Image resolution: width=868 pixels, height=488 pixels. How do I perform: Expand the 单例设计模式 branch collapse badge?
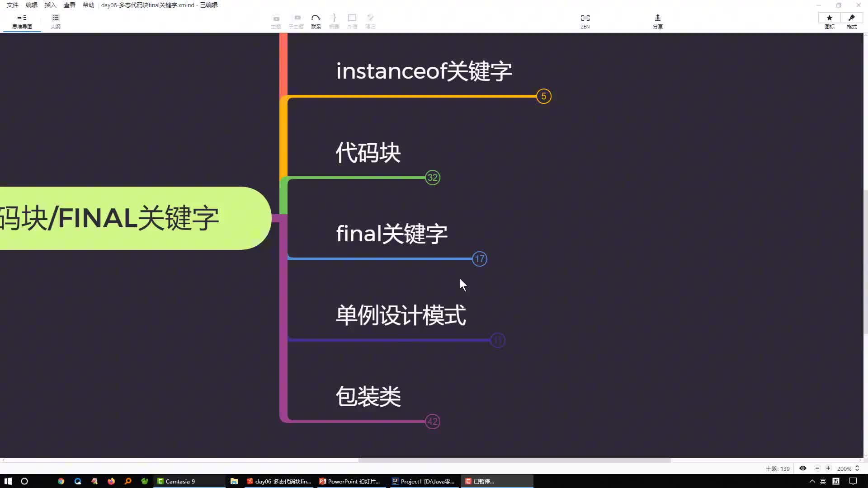pos(498,340)
